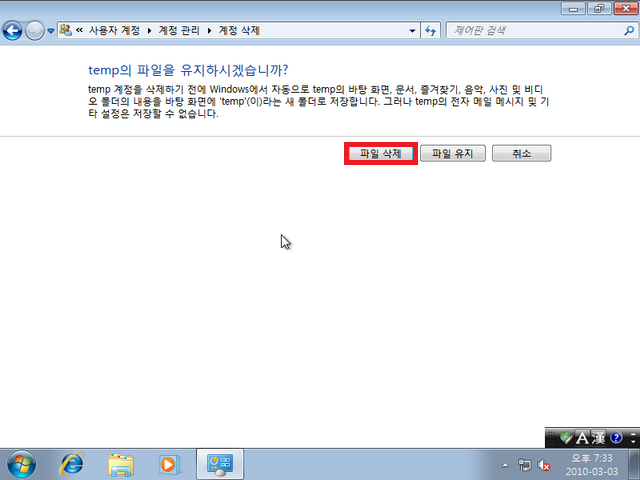
Task: Launch Internet Explorer from the taskbar
Action: click(72, 464)
